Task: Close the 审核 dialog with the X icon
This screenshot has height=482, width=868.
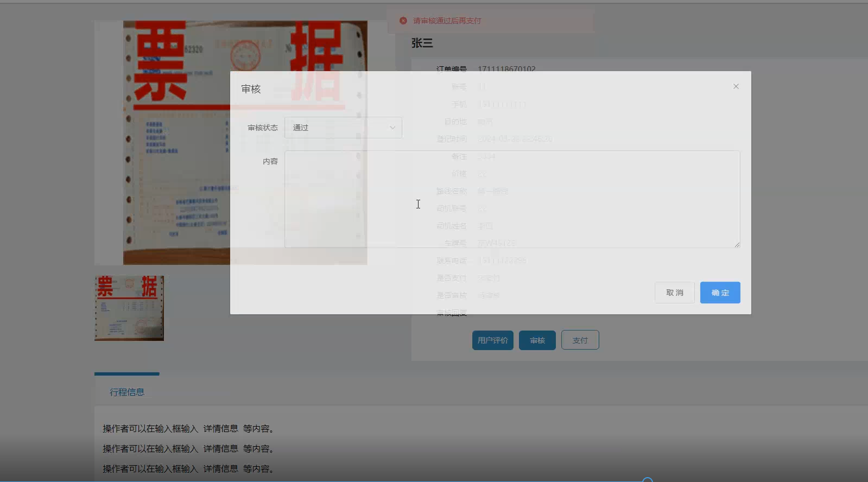Action: (x=736, y=86)
